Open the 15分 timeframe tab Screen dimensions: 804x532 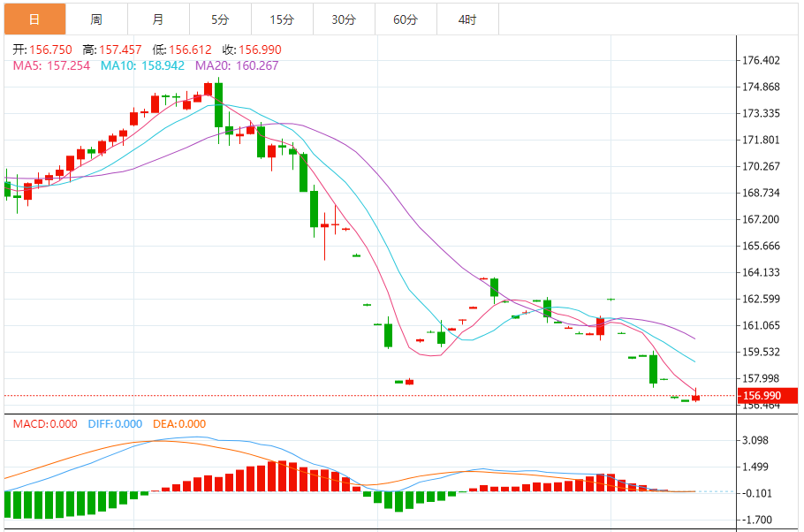click(x=283, y=19)
